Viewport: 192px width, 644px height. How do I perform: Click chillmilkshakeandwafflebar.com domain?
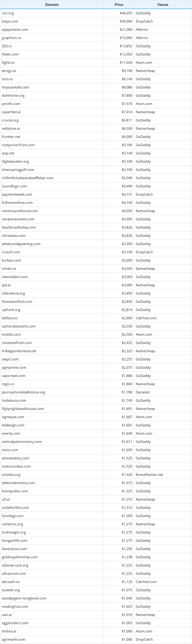coord(27,178)
